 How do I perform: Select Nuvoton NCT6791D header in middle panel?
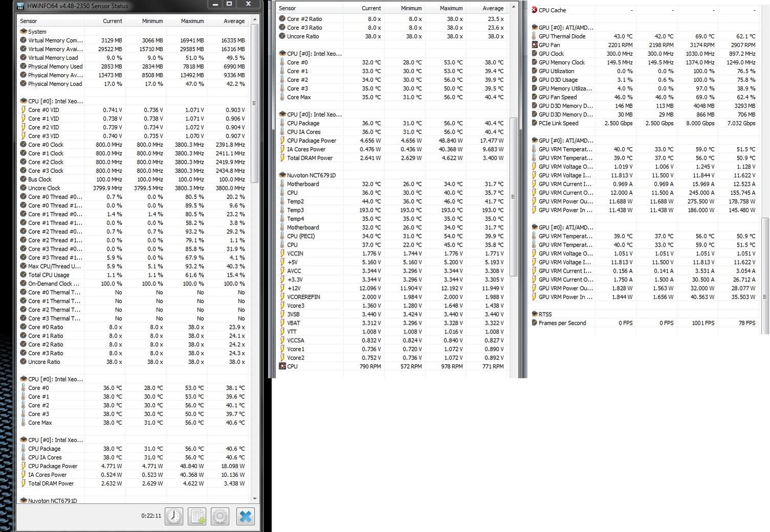[x=392, y=175]
